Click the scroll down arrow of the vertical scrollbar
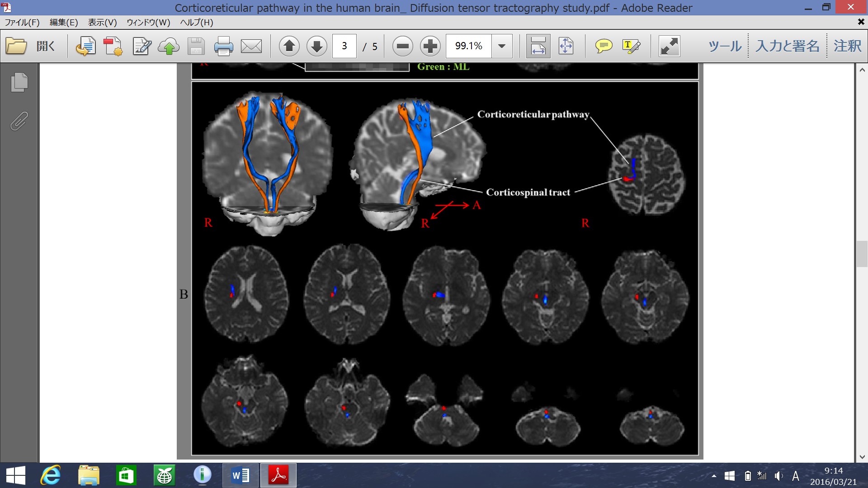Viewport: 868px width, 488px height. point(862,457)
